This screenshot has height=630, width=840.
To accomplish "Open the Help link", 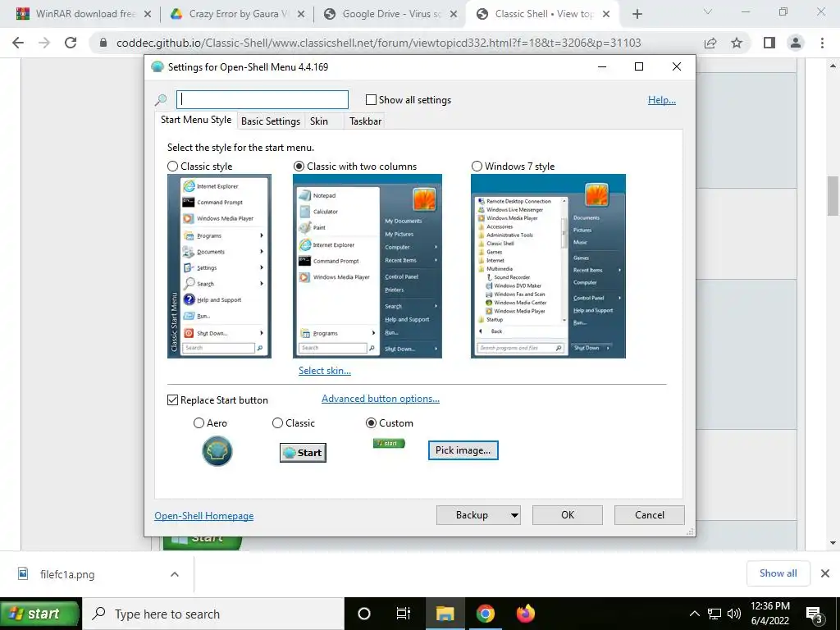I will pyautogui.click(x=662, y=100).
